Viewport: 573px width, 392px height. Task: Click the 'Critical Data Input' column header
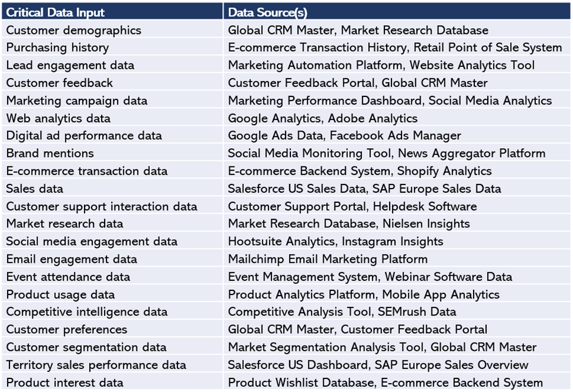pyautogui.click(x=55, y=12)
